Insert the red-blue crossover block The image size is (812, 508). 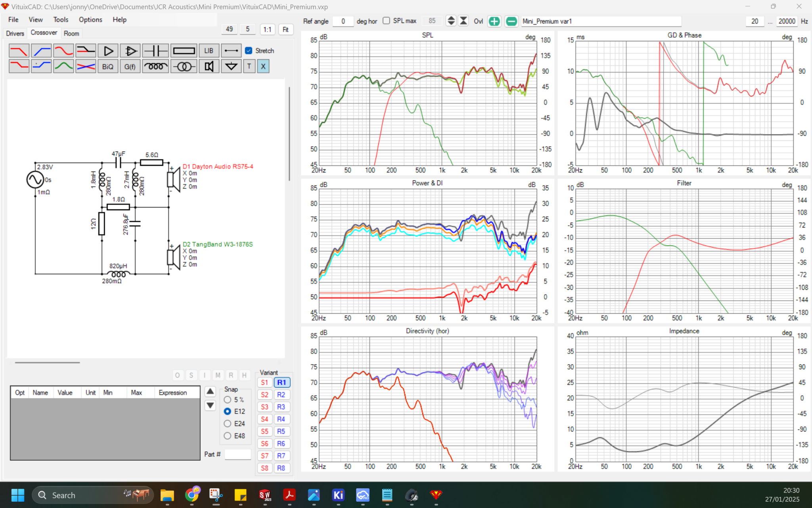[x=86, y=66]
